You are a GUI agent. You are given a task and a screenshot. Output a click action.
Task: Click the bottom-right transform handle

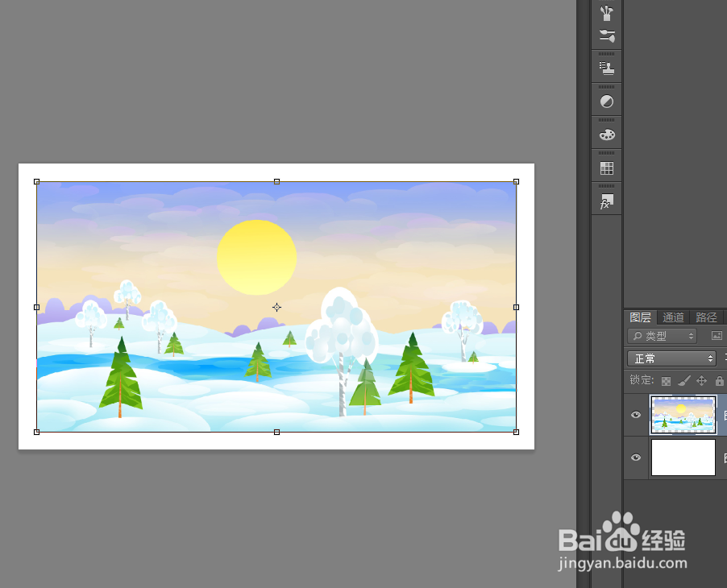tap(516, 432)
